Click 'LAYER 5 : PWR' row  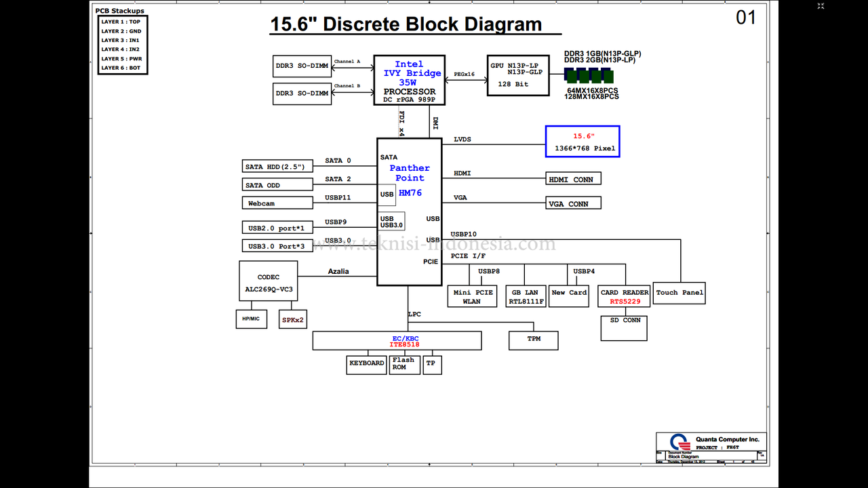pos(121,58)
